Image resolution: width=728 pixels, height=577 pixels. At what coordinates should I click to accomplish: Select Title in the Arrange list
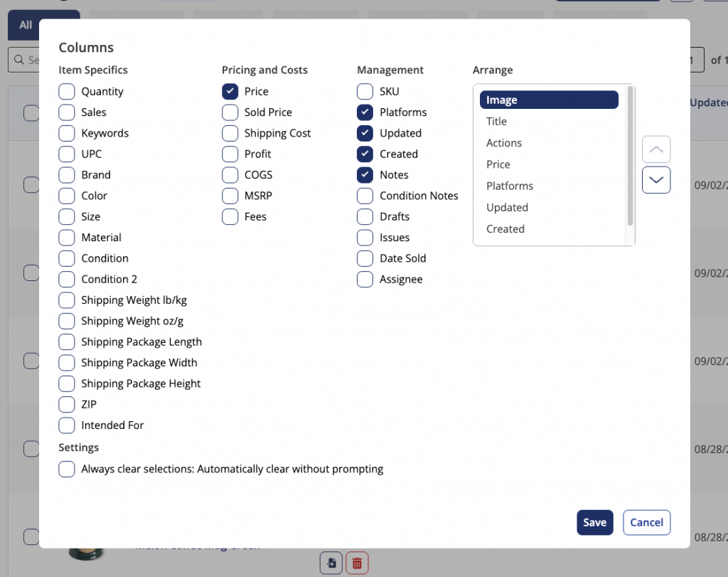[x=549, y=121]
